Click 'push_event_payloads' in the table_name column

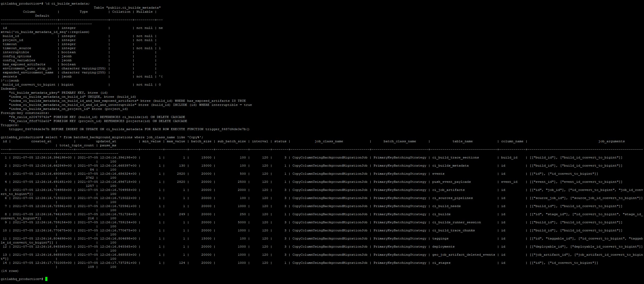tap(451, 182)
